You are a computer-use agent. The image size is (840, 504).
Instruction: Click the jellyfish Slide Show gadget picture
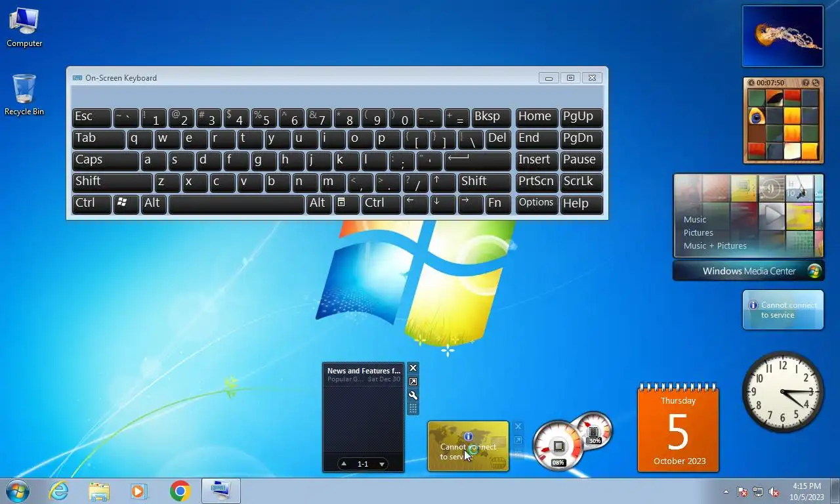pos(782,36)
